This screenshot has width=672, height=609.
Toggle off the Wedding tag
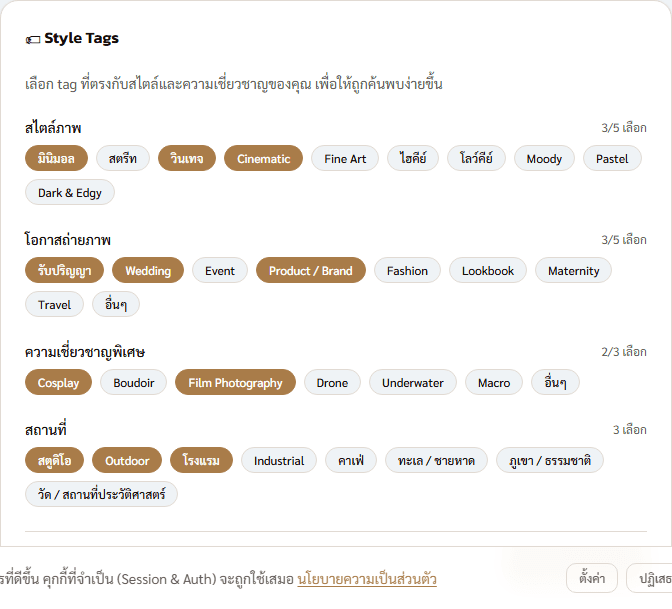click(x=148, y=270)
